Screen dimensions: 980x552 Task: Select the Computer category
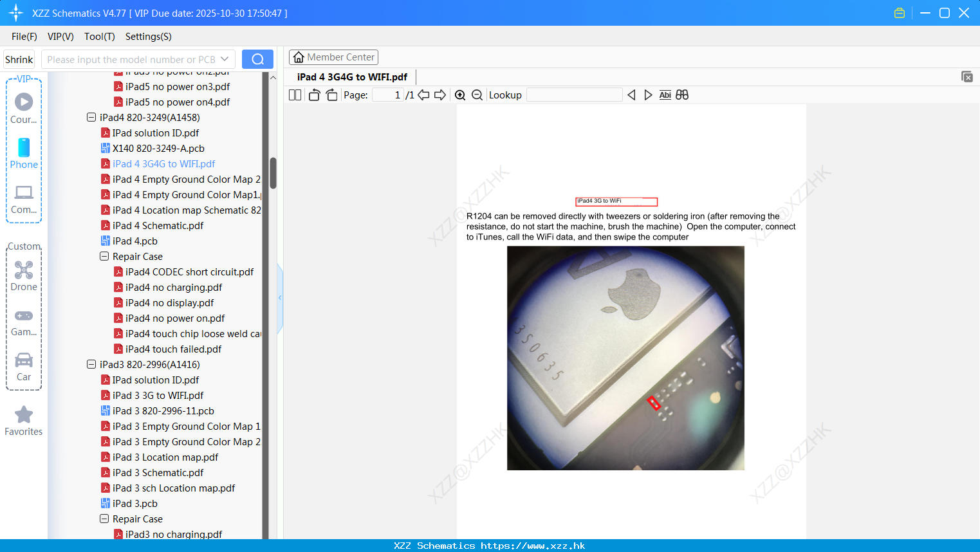(x=24, y=199)
